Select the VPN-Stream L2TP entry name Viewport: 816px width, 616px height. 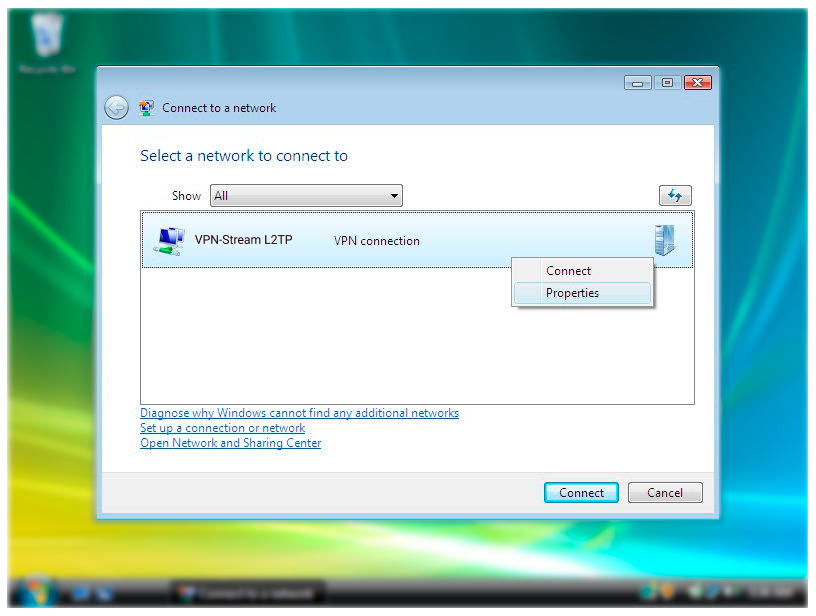click(244, 240)
